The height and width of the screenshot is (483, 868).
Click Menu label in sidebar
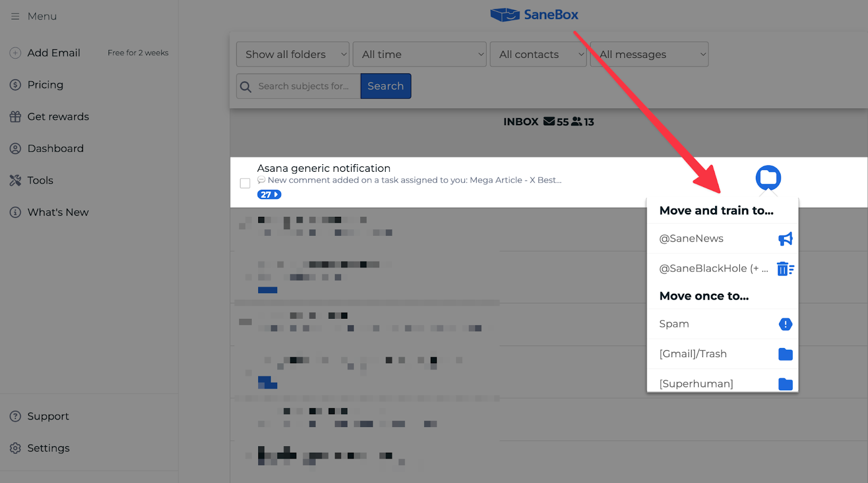pos(42,16)
